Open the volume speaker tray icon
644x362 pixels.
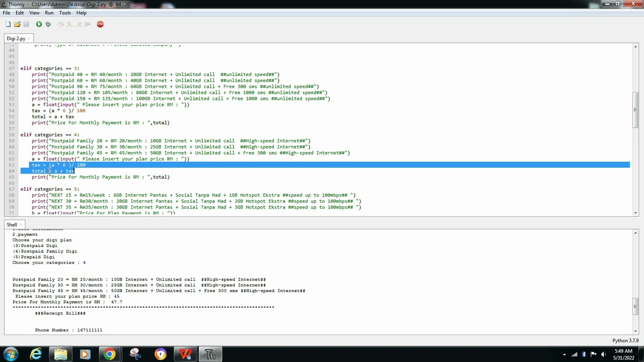(x=603, y=354)
